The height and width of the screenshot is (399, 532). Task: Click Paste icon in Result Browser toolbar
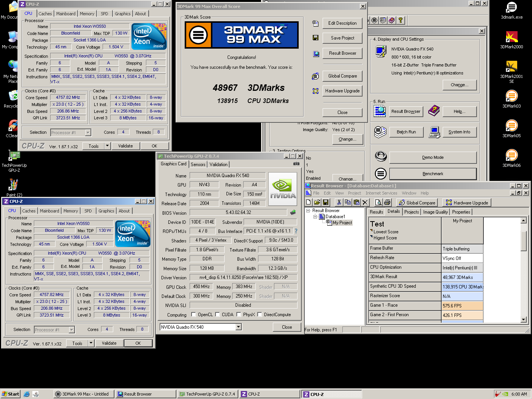[x=356, y=203]
